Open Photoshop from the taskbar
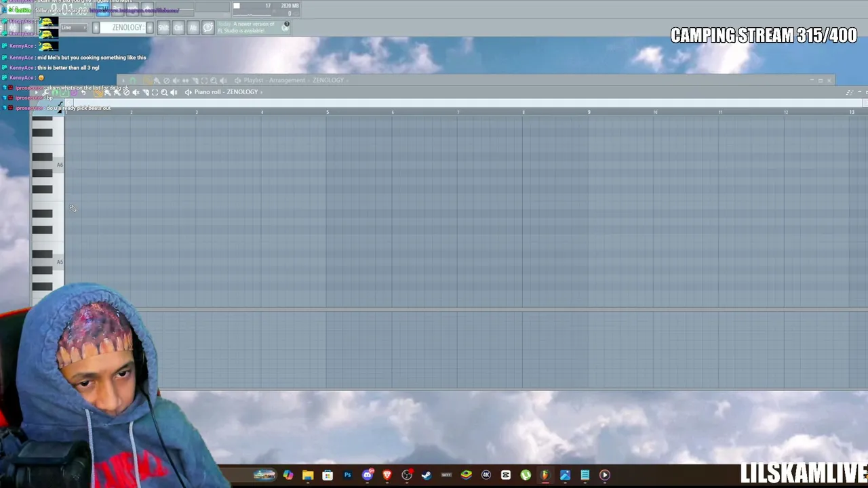Viewport: 868px width, 488px height. [348, 474]
